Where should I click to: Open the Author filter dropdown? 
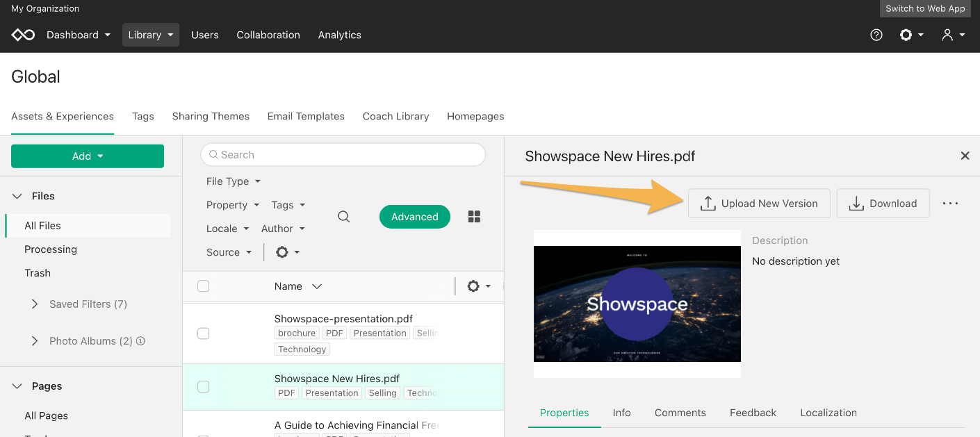click(283, 229)
